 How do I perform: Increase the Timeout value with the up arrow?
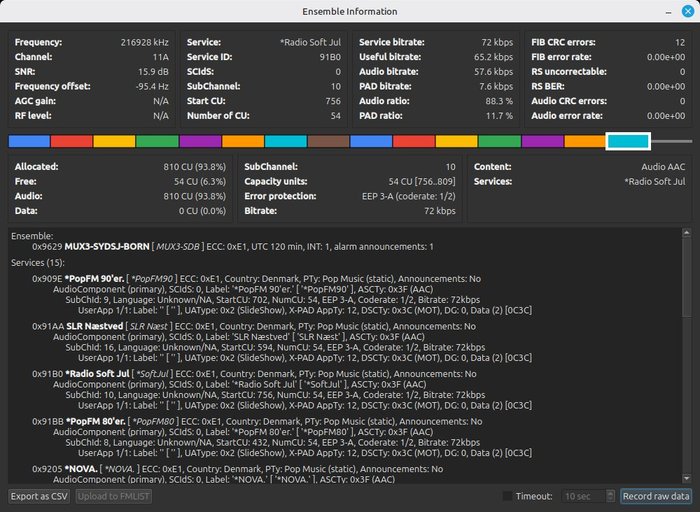coord(608,492)
